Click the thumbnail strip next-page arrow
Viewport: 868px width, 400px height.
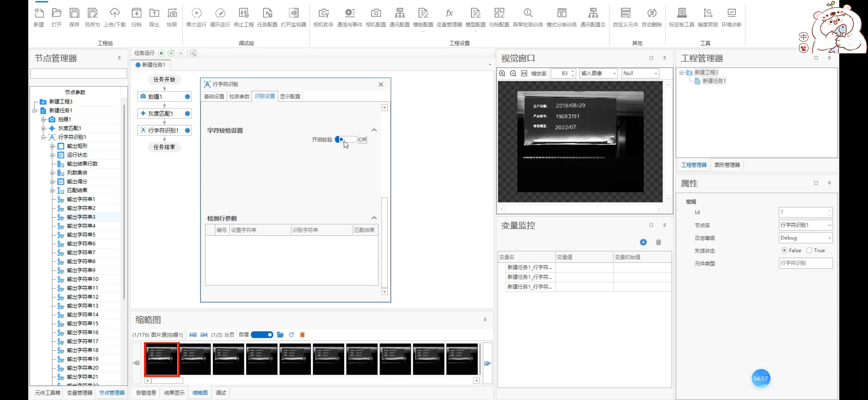tap(487, 364)
